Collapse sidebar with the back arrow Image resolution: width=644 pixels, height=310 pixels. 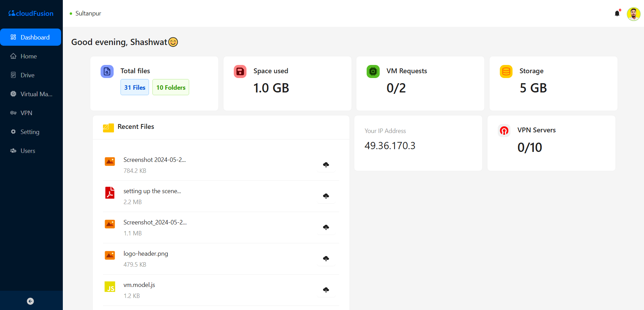(30, 301)
